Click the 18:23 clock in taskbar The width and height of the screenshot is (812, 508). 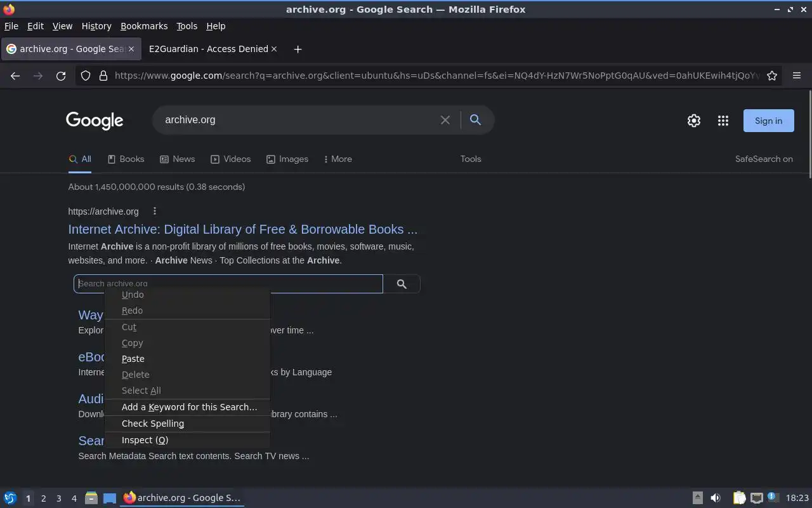[797, 498]
